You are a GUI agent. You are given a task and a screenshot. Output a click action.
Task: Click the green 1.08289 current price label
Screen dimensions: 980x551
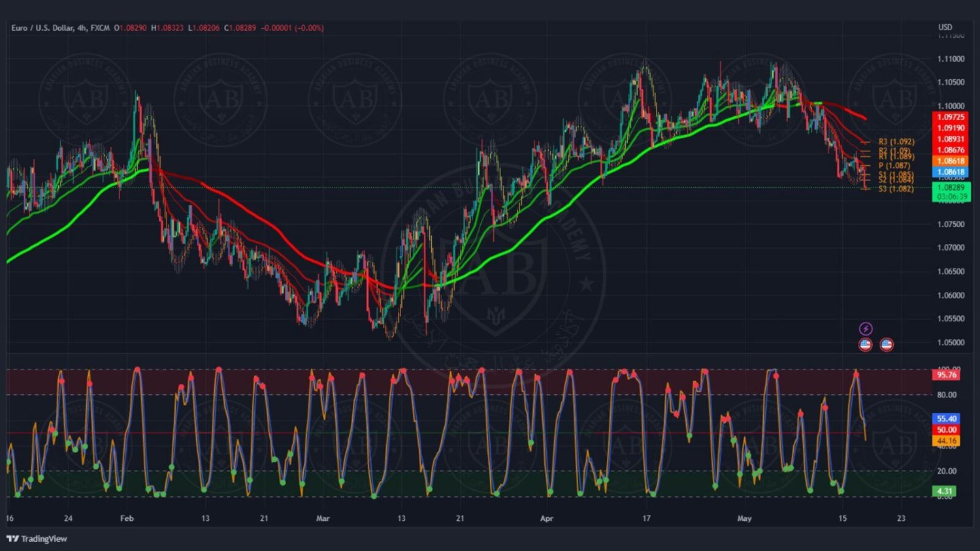[x=951, y=188]
